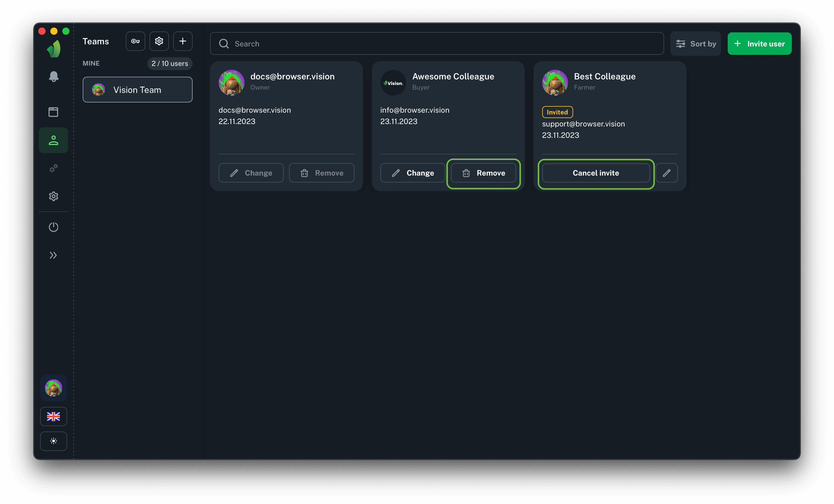834x504 pixels.
Task: Open the browser profiles window icon
Action: (54, 112)
